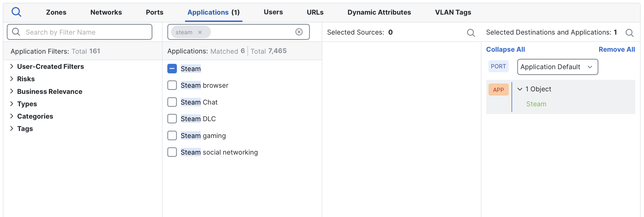Check the Steam Chat checkbox
644x217 pixels.
pos(172,102)
